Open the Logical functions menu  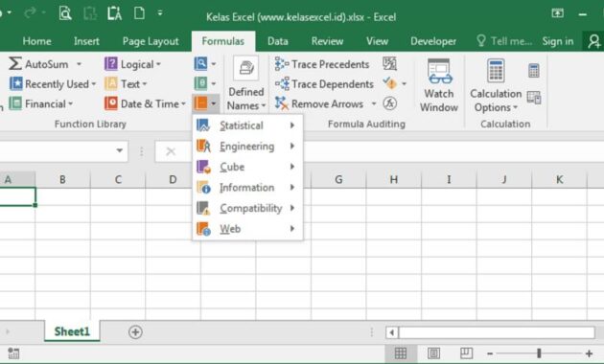(x=132, y=64)
